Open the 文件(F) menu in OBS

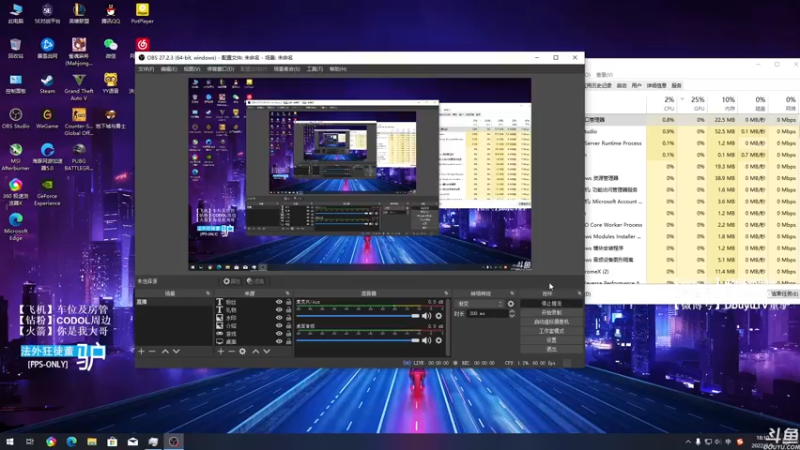pyautogui.click(x=146, y=69)
